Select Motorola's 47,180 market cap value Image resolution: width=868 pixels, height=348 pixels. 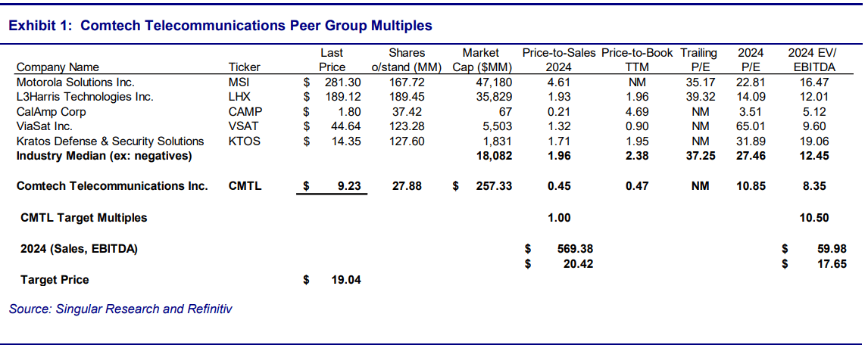tap(497, 82)
